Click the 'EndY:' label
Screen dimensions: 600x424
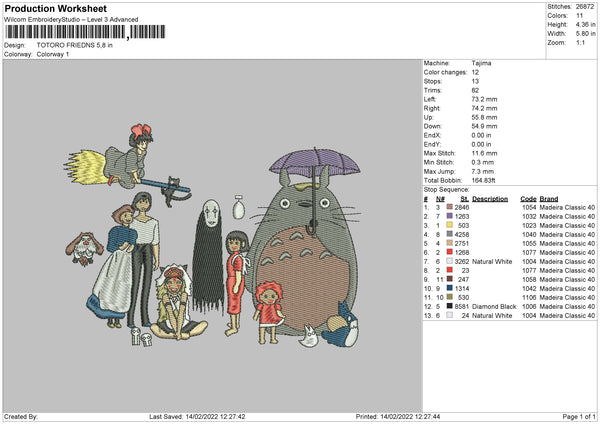[432, 144]
